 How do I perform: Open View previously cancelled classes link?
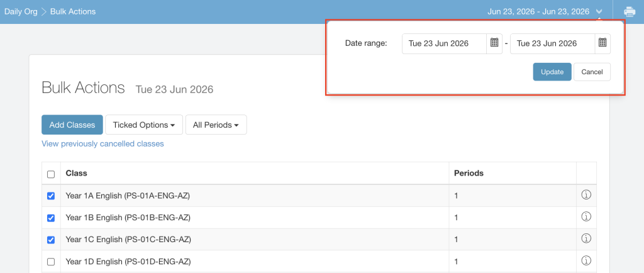pyautogui.click(x=103, y=143)
